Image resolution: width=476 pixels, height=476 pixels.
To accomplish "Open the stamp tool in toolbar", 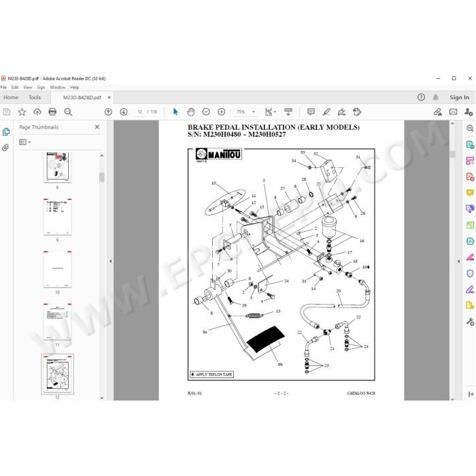I will pos(357,112).
